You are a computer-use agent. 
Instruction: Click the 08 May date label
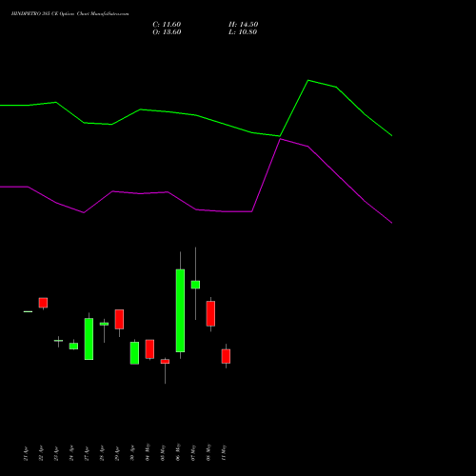point(208,452)
